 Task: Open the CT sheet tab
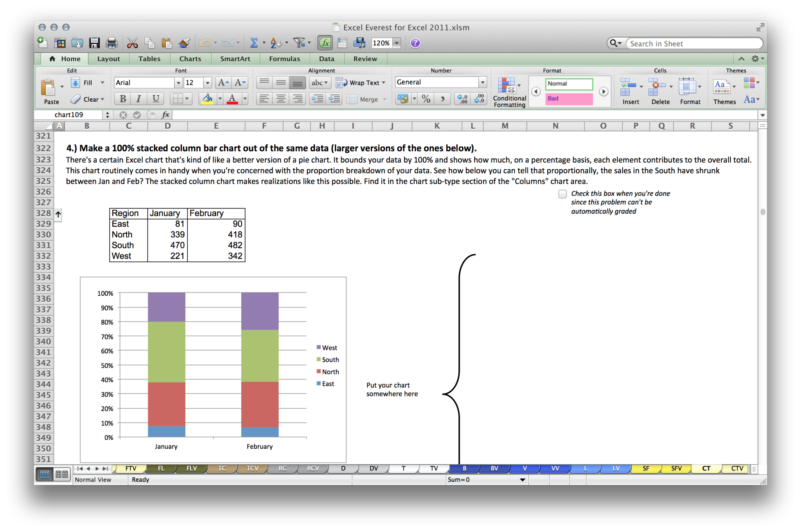(x=706, y=468)
